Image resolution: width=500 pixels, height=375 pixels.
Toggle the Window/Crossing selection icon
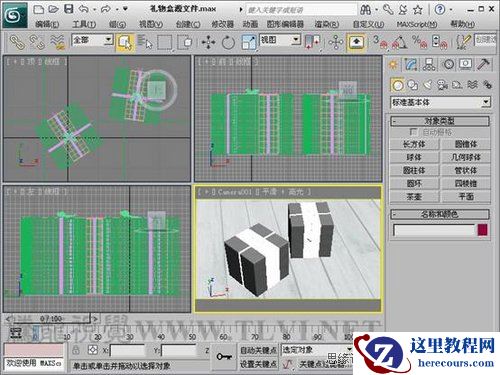click(185, 42)
